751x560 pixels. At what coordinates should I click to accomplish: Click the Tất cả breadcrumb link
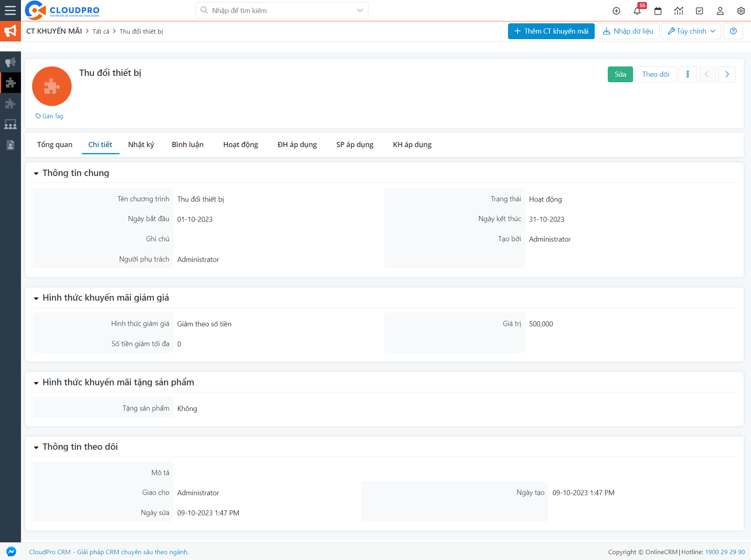pos(101,32)
